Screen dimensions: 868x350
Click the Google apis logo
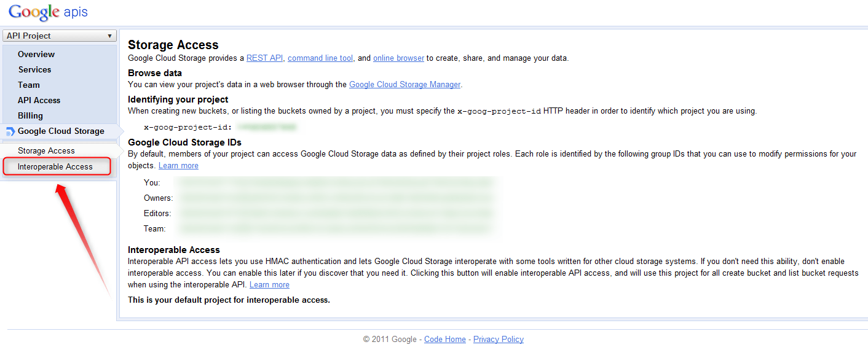pos(48,12)
